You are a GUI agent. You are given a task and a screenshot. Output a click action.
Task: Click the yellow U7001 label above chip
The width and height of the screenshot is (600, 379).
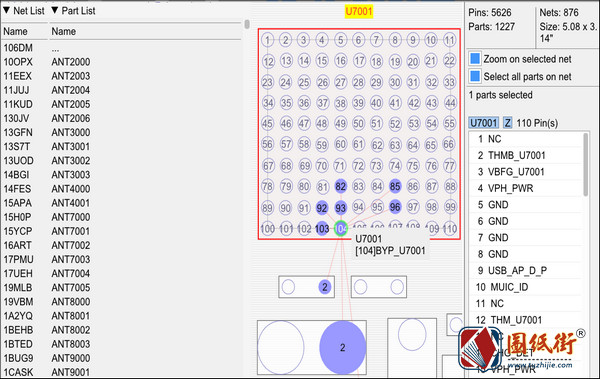(359, 11)
